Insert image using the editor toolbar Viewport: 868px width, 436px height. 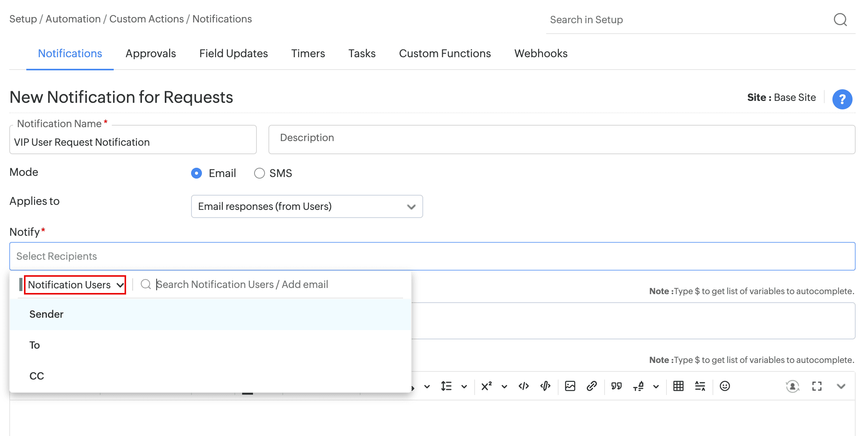point(570,386)
